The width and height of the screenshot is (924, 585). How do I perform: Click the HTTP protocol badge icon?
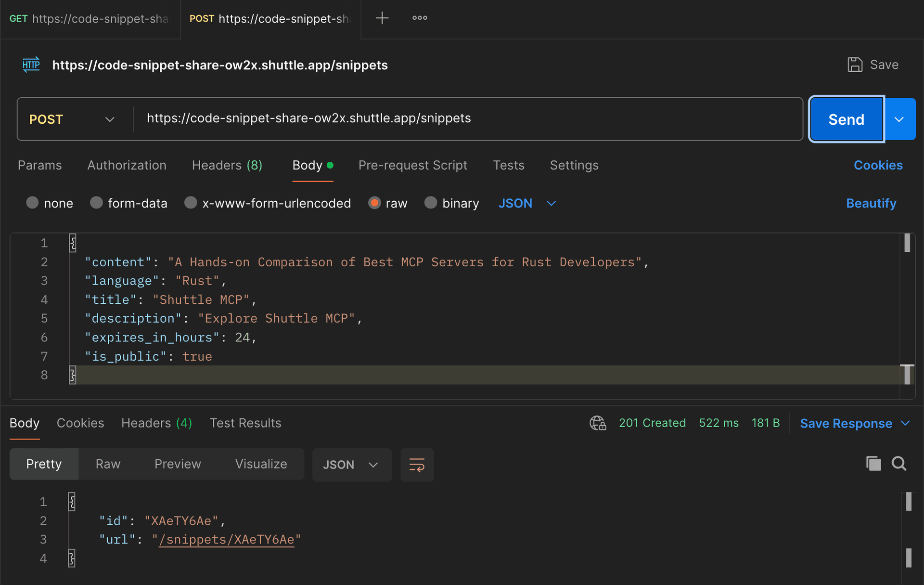click(31, 65)
